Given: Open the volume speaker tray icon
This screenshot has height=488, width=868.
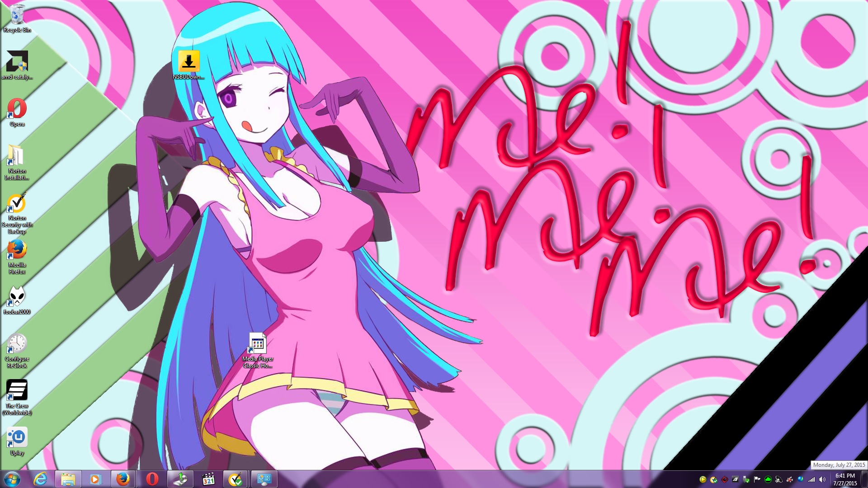Looking at the screenshot, I should click(822, 479).
